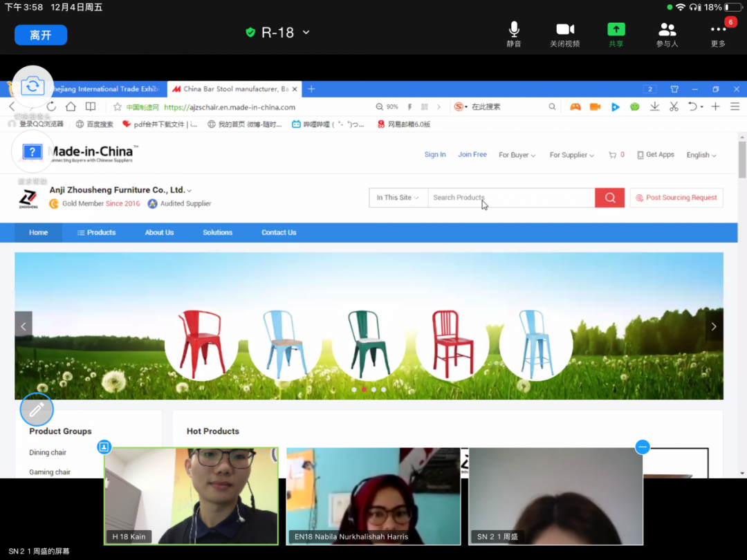
Task: Open the Solutions navigation item
Action: tap(217, 232)
